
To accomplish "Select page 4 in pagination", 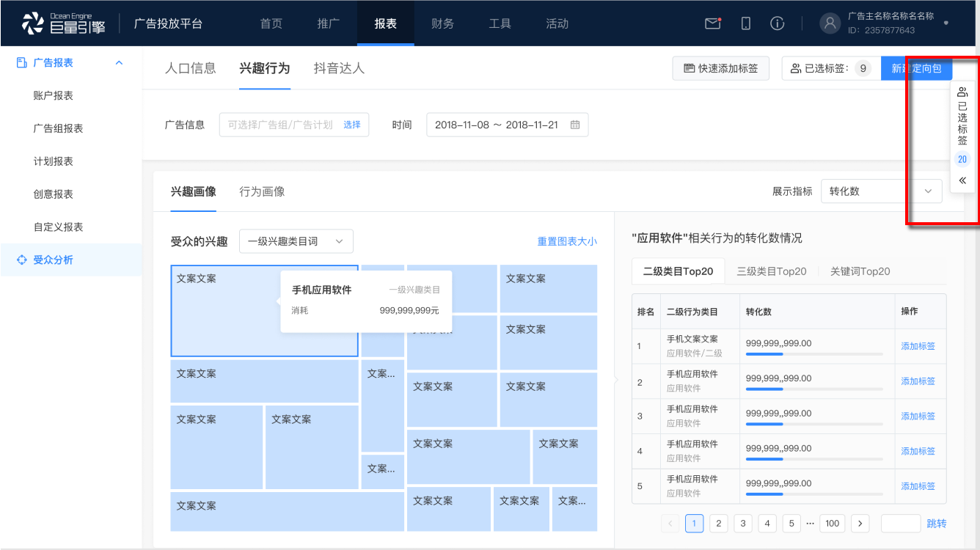I will click(x=767, y=524).
